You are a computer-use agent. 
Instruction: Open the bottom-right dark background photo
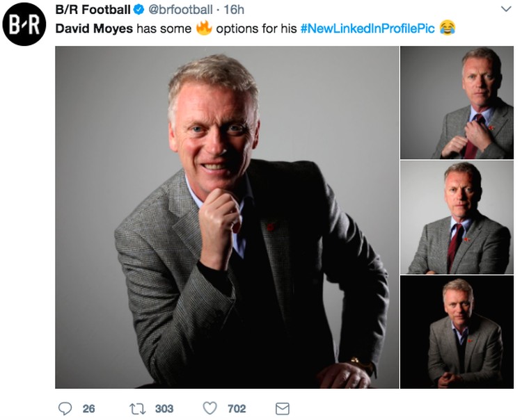(457, 332)
